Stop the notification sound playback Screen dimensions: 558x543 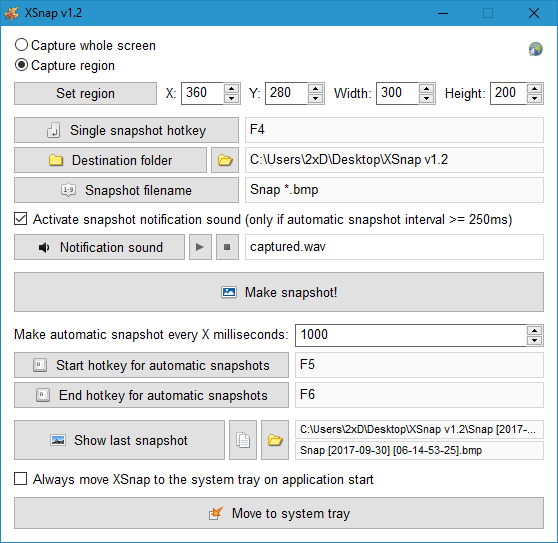pos(227,247)
